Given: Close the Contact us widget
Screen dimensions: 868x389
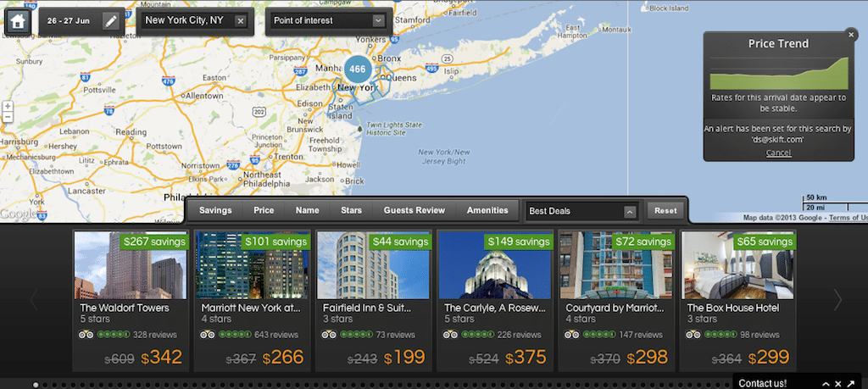Looking at the screenshot, I should (838, 383).
